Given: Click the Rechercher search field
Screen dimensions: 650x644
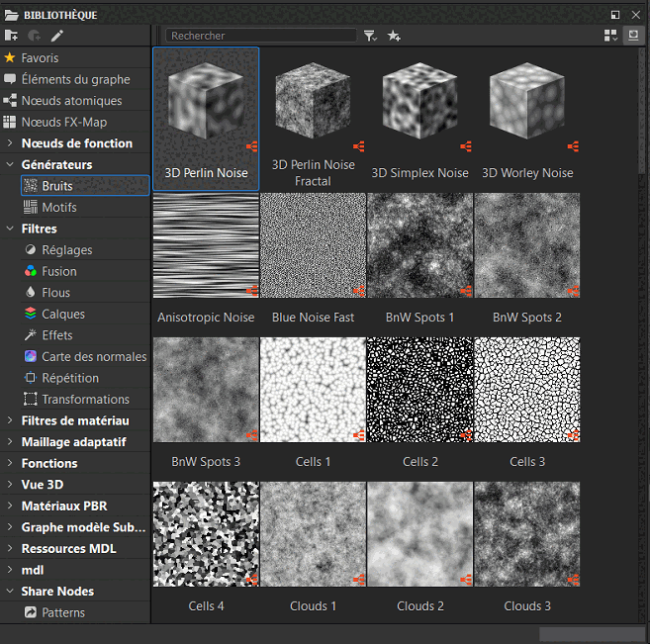Looking at the screenshot, I should click(260, 36).
